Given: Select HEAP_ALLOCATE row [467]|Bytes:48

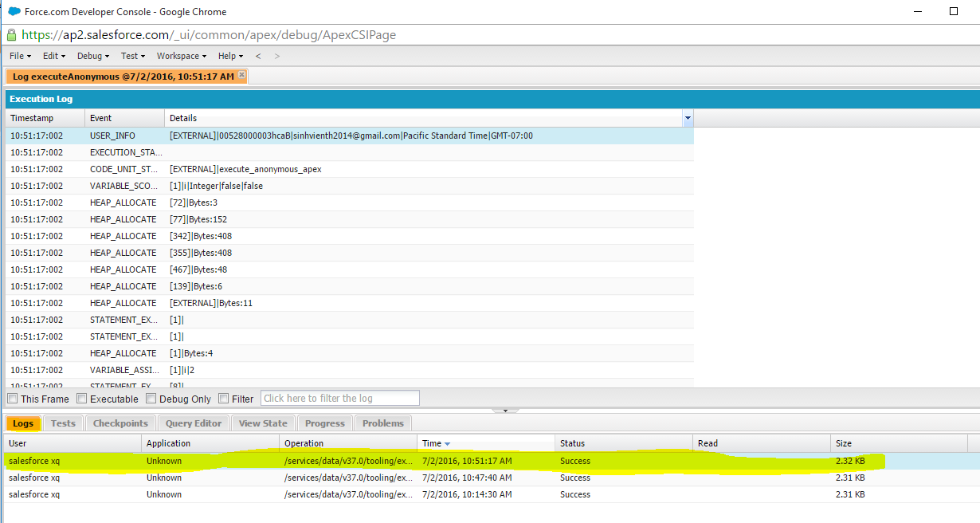Looking at the screenshot, I should 350,269.
